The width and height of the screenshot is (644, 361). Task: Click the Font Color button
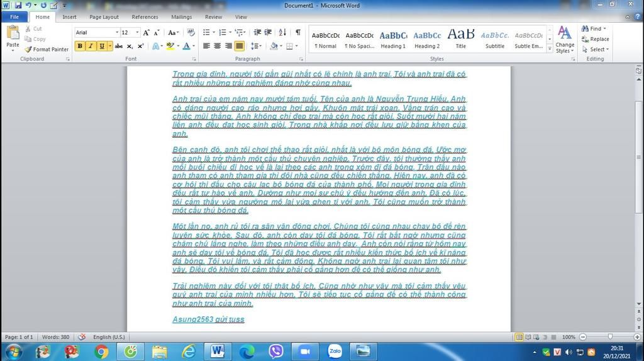pyautogui.click(x=186, y=46)
